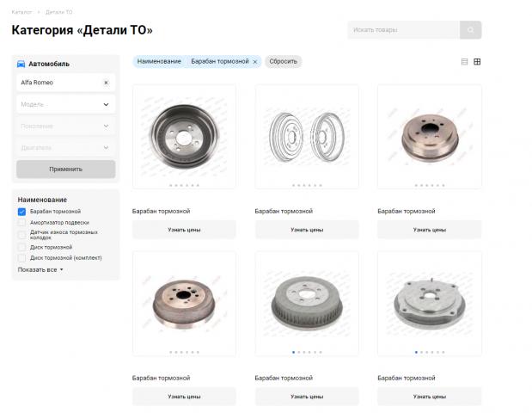
Task: Remove the Барабан тормозной filter chip
Action: pos(255,62)
